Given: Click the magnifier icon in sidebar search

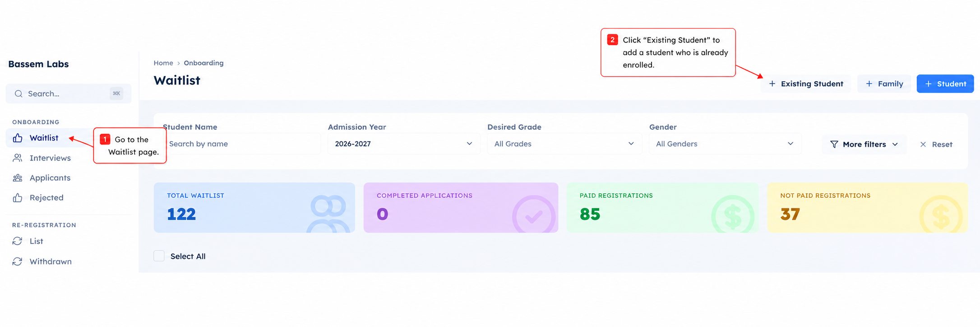Looking at the screenshot, I should coord(18,93).
